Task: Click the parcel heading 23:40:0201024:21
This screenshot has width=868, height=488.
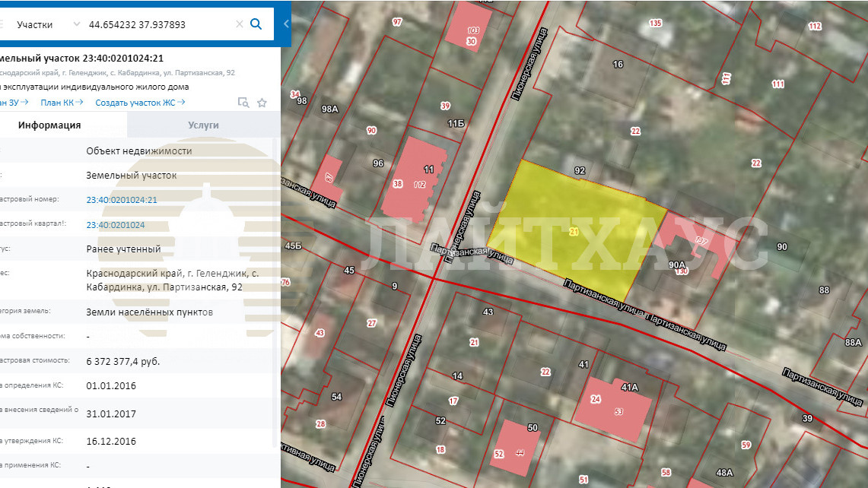Action: [x=82, y=58]
